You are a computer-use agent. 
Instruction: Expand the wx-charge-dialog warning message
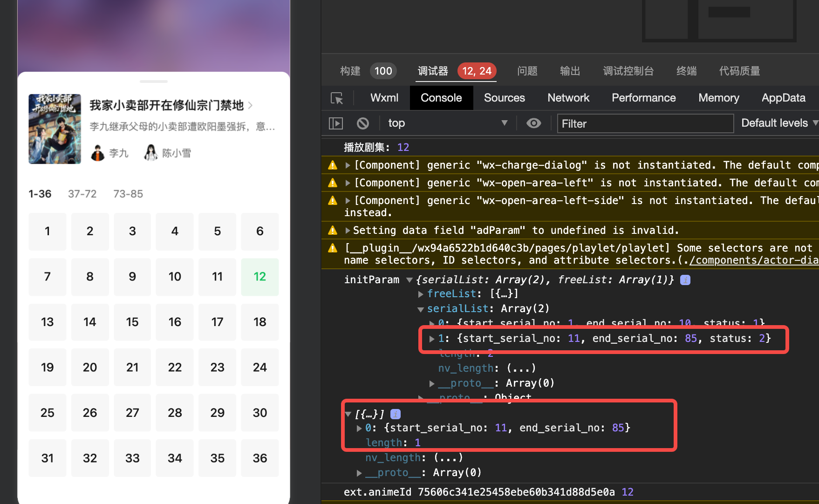tap(348, 165)
